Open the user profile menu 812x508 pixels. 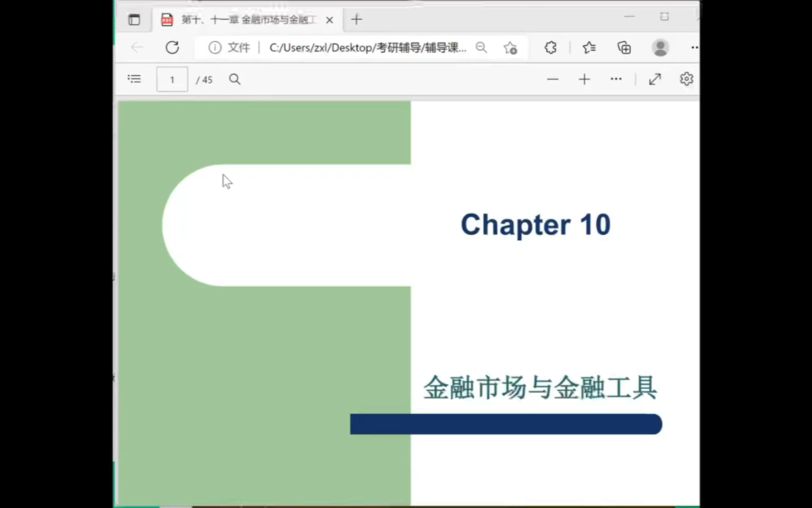pyautogui.click(x=660, y=47)
